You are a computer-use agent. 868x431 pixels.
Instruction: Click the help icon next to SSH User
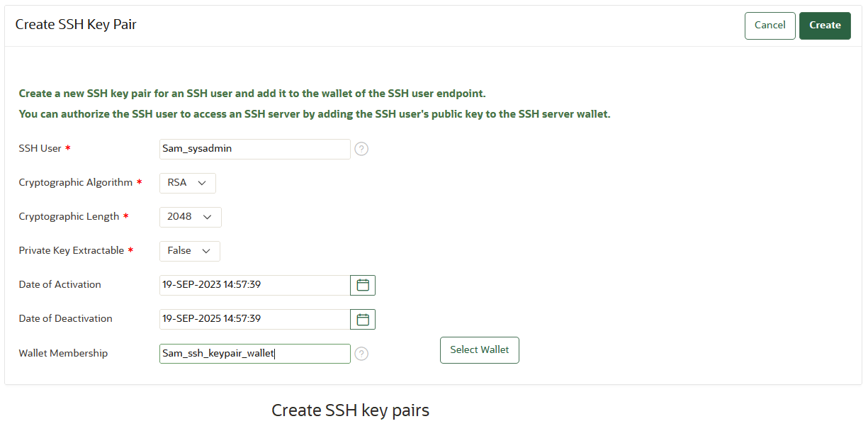point(361,149)
